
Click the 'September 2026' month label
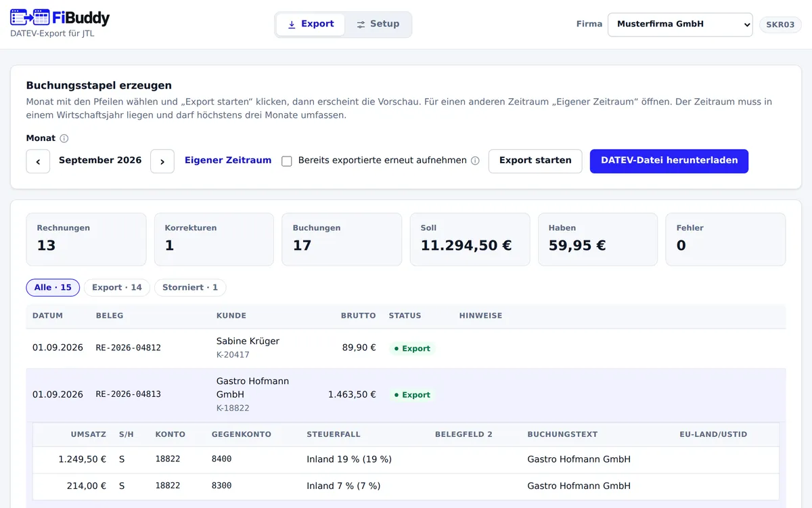(100, 161)
